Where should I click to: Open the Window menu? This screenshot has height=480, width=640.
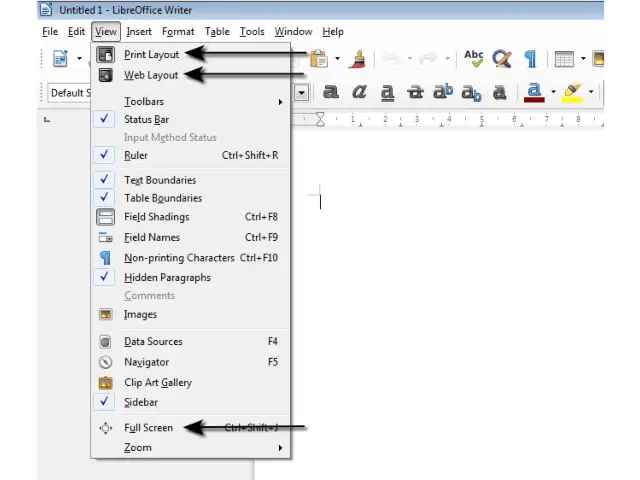[293, 31]
